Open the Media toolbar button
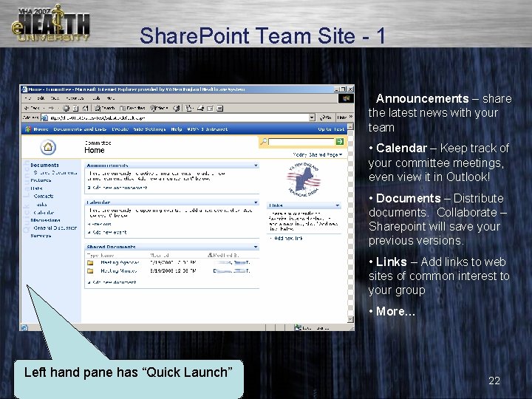The width and height of the screenshot is (532, 399). 159,108
